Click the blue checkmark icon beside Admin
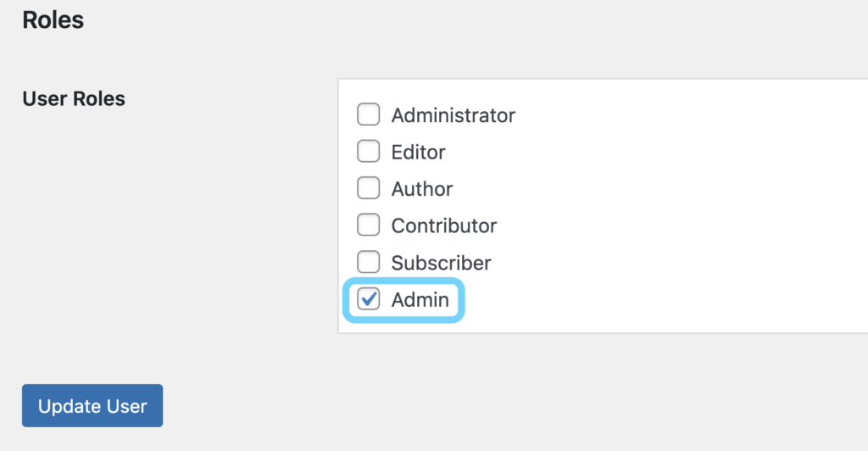Image resolution: width=868 pixels, height=451 pixels. click(369, 298)
